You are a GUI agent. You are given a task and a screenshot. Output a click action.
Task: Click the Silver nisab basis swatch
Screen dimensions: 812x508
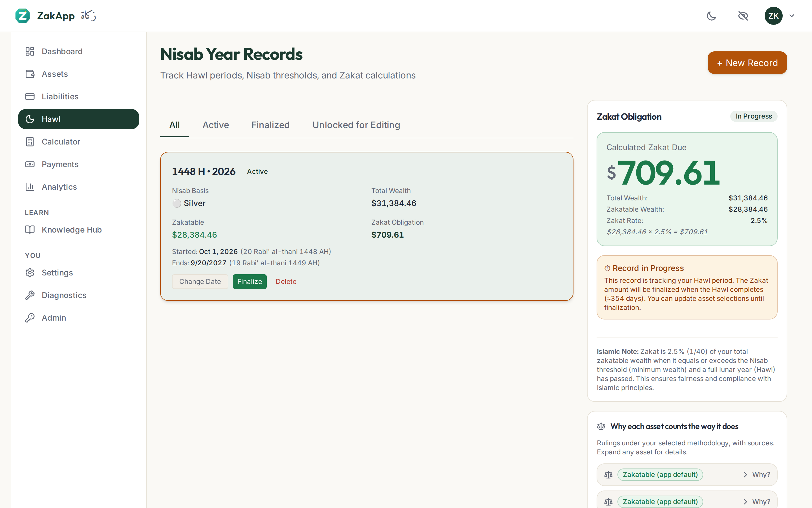pos(177,203)
